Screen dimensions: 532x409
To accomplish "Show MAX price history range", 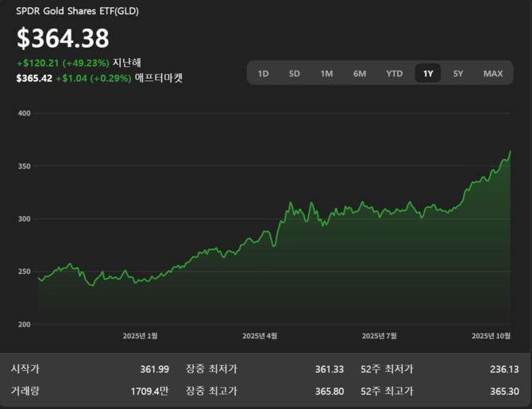I will pyautogui.click(x=493, y=74).
